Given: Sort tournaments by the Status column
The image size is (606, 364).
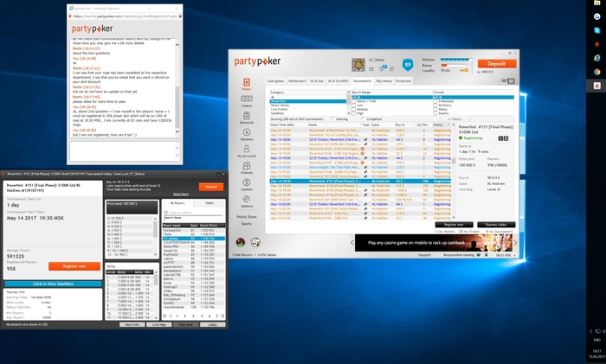Looking at the screenshot, I should coord(442,125).
